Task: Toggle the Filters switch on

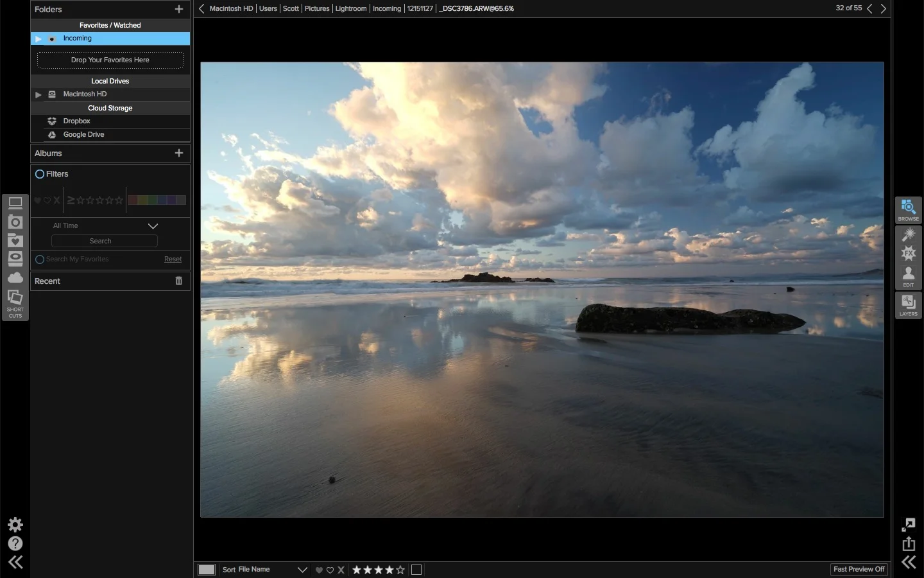Action: (39, 173)
